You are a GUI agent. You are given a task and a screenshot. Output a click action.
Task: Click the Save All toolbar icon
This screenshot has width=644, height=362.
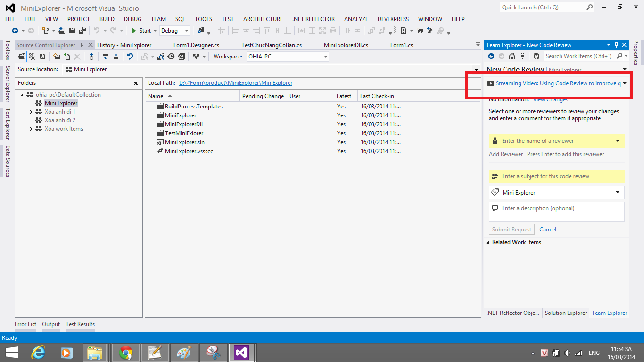[x=83, y=31]
